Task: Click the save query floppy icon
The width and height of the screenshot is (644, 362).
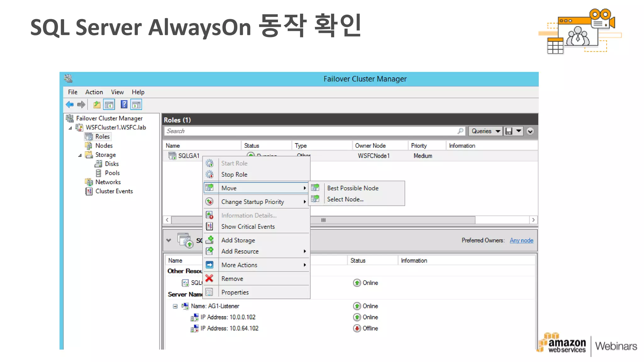Action: [x=509, y=131]
